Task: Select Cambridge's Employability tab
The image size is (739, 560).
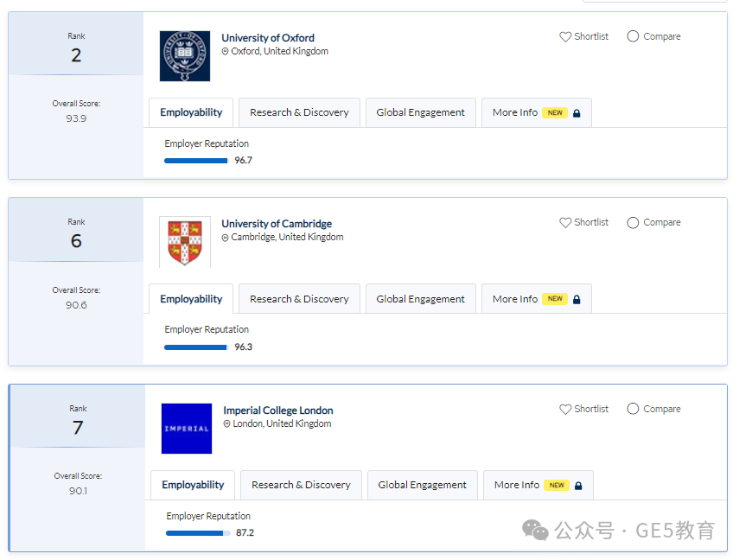Action: point(191,299)
